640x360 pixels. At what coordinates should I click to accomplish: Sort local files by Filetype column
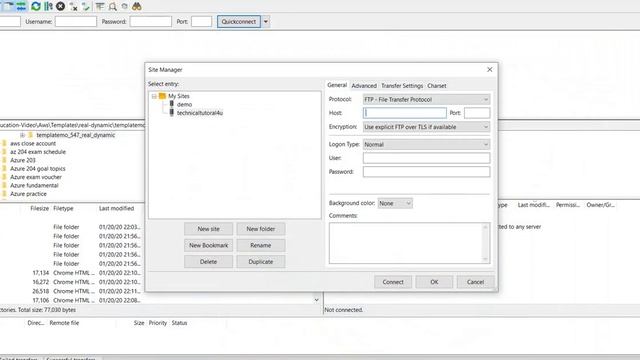coord(63,209)
